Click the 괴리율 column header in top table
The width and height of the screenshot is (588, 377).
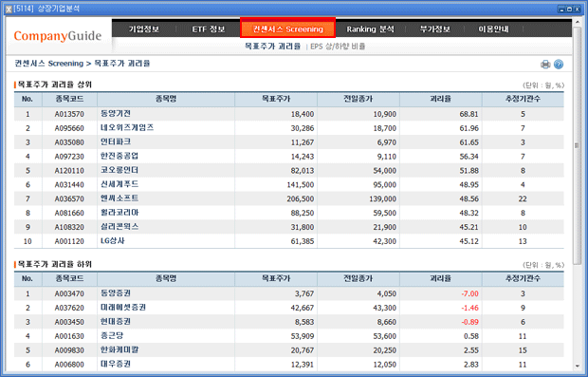coord(441,99)
